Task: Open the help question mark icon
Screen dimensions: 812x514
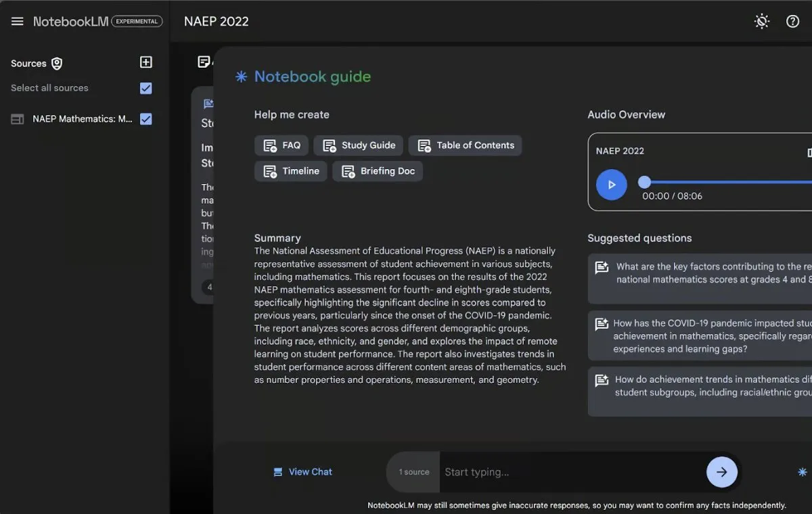Action: pos(792,22)
